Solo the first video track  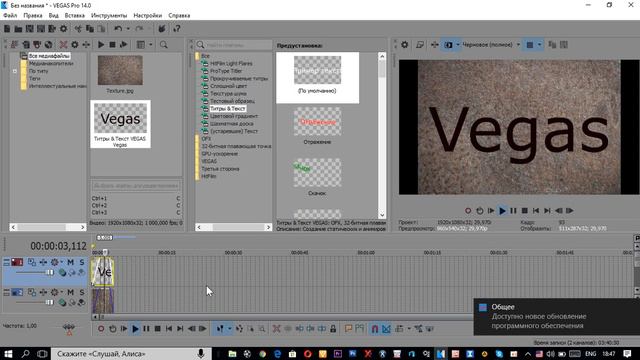click(82, 262)
